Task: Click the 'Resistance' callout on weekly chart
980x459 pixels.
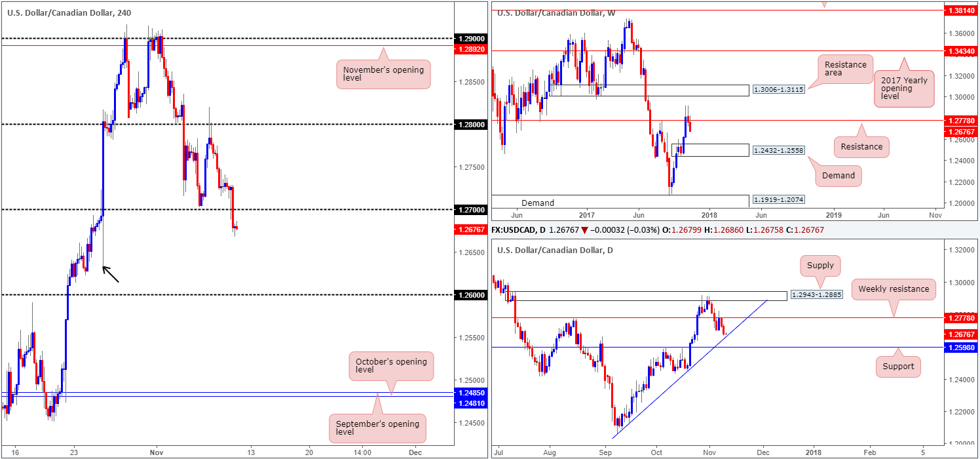Action: 861,147
